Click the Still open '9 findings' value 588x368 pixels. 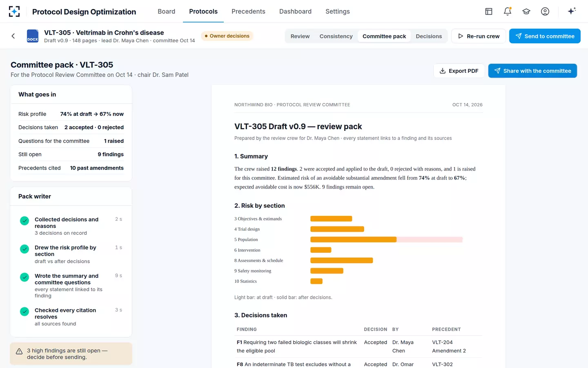[111, 155]
